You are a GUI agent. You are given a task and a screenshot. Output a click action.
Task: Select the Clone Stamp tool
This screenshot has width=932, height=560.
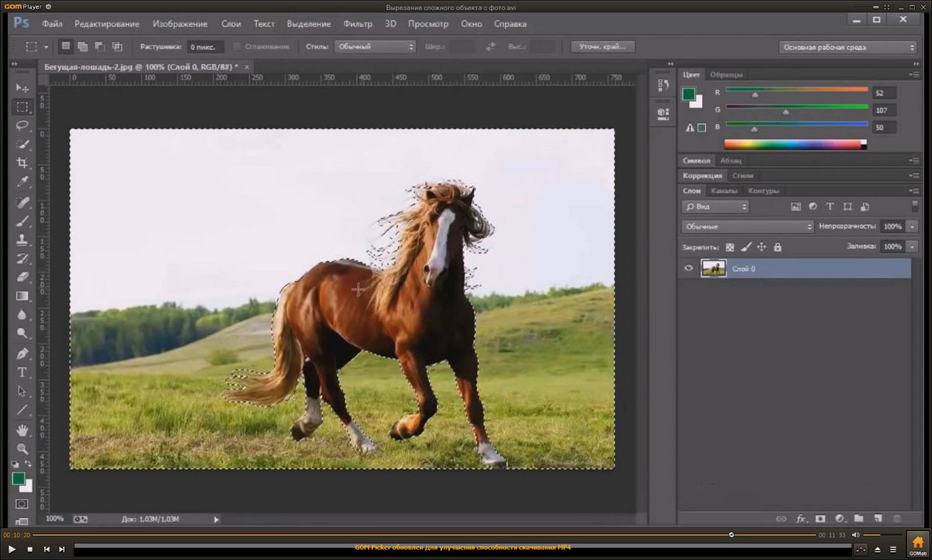click(22, 240)
